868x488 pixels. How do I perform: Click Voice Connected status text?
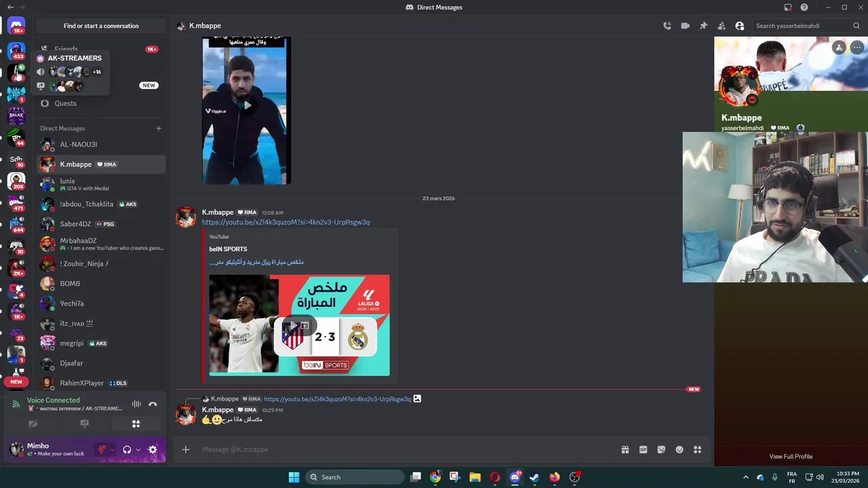[54, 400]
